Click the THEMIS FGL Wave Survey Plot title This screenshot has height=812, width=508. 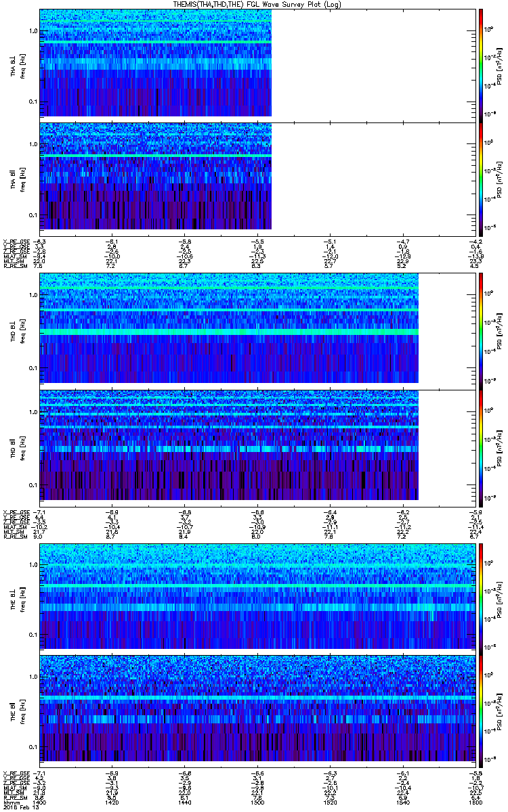pos(258,3)
